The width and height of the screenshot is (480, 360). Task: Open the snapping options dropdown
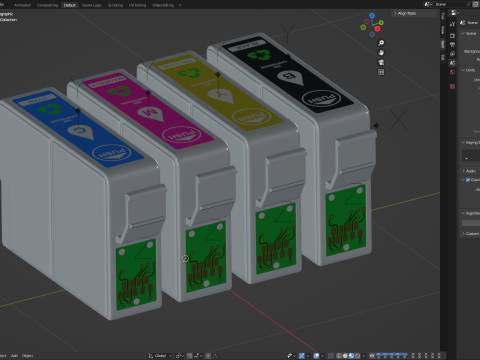198,356
